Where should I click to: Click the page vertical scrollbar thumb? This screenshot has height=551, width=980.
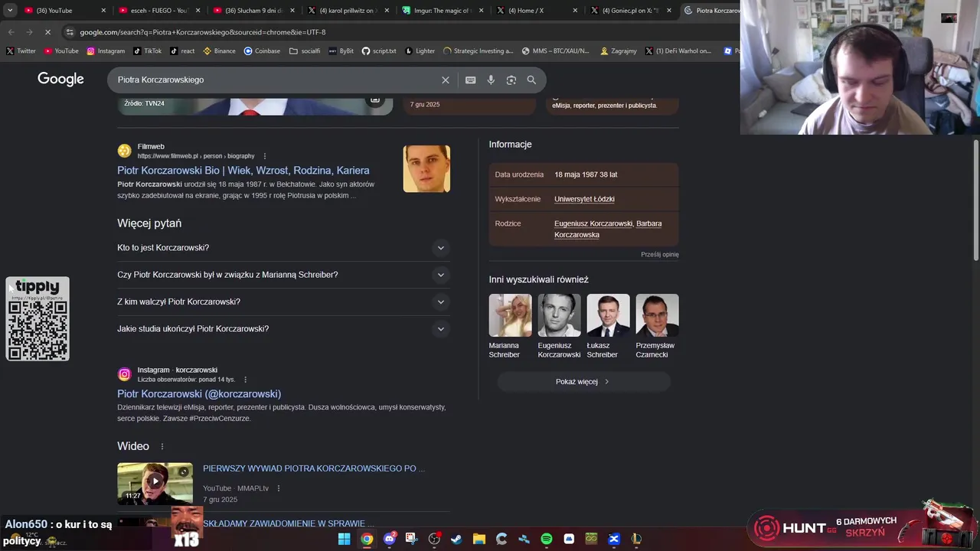click(976, 201)
